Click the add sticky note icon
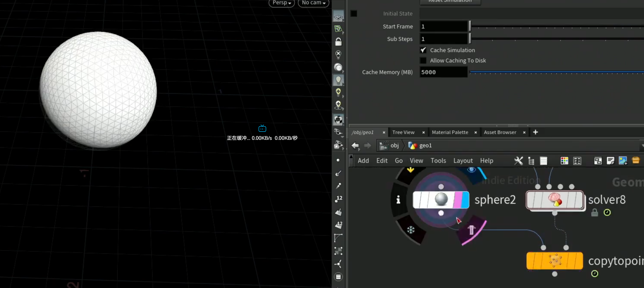Screen dimensions: 644x288 [610, 161]
